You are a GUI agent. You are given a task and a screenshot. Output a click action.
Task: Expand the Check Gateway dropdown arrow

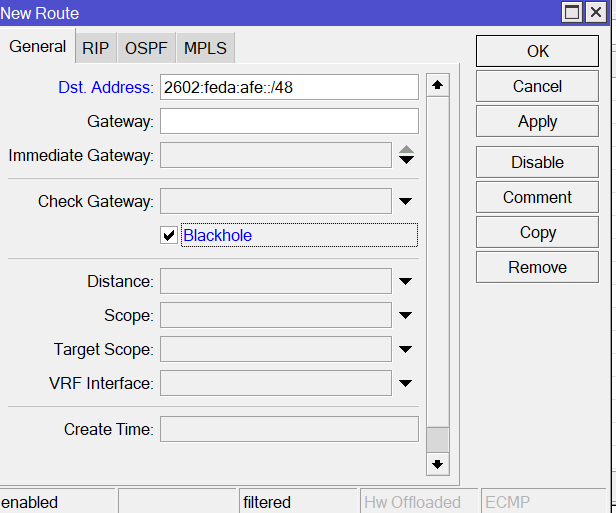[405, 201]
